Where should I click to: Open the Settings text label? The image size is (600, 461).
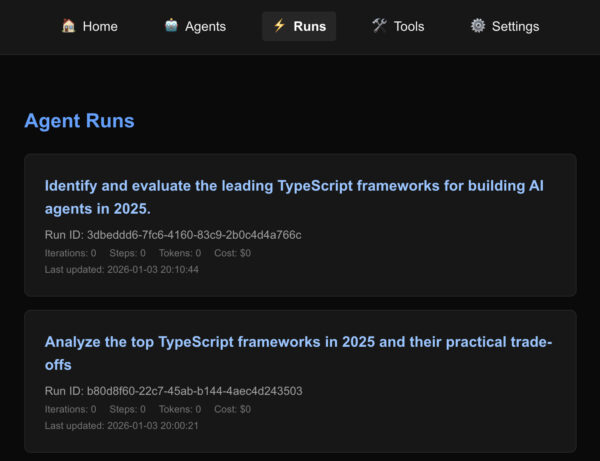(x=515, y=27)
